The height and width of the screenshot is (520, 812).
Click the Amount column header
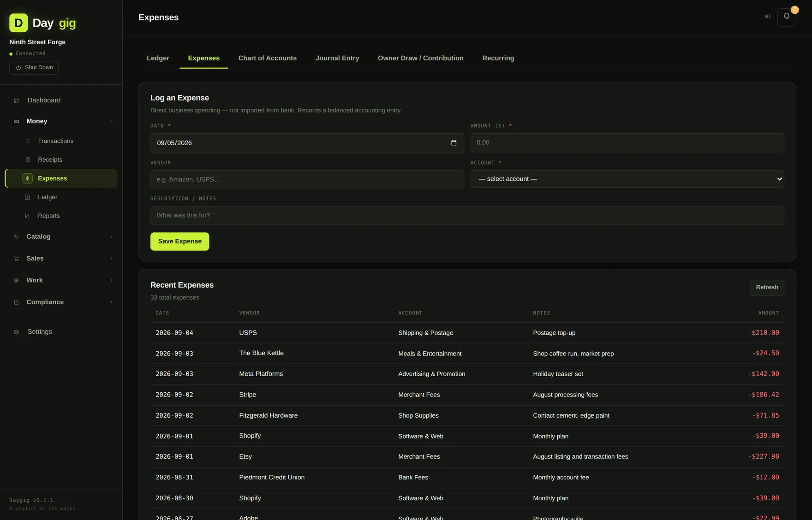pyautogui.click(x=768, y=313)
